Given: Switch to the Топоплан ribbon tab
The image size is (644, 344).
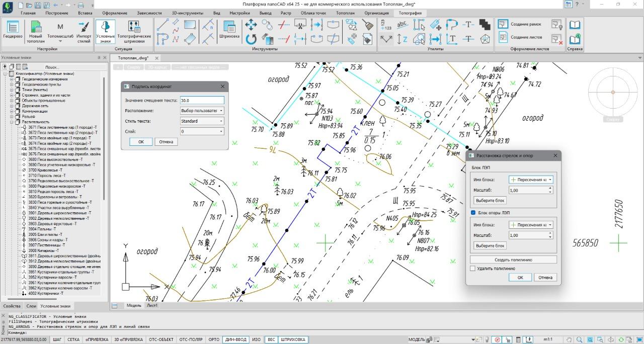Looking at the screenshot, I should (345, 13).
